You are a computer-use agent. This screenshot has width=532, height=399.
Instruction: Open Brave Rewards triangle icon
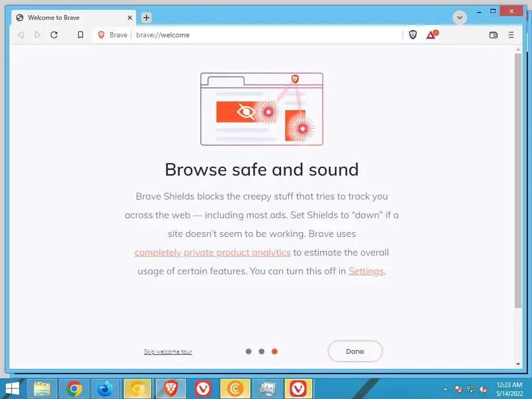pos(432,35)
